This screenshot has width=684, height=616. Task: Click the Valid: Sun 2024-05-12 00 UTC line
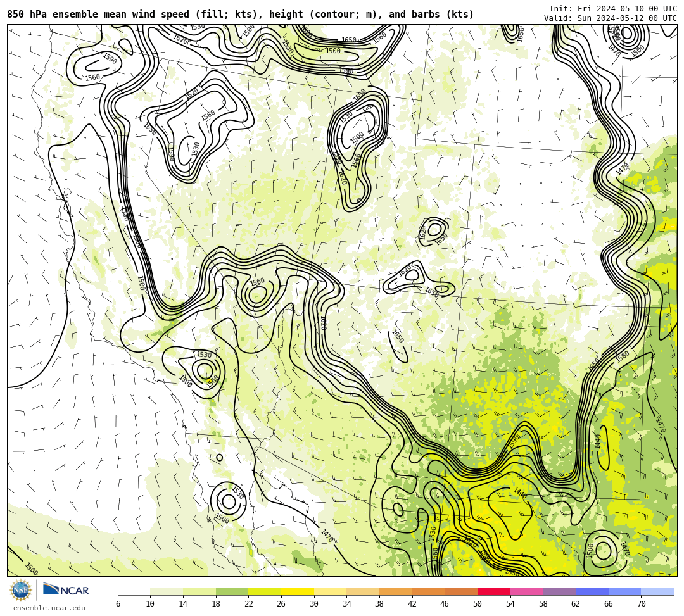pyautogui.click(x=611, y=18)
